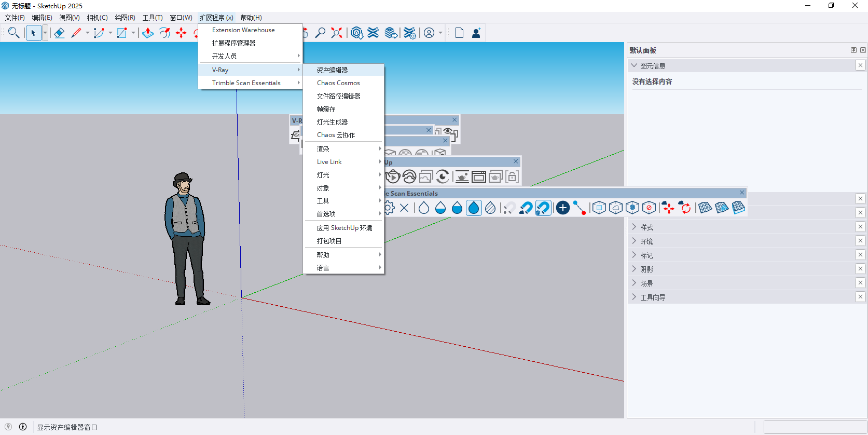868x435 pixels.
Task: Start V-Ray render with teapot icon
Action: (x=393, y=176)
